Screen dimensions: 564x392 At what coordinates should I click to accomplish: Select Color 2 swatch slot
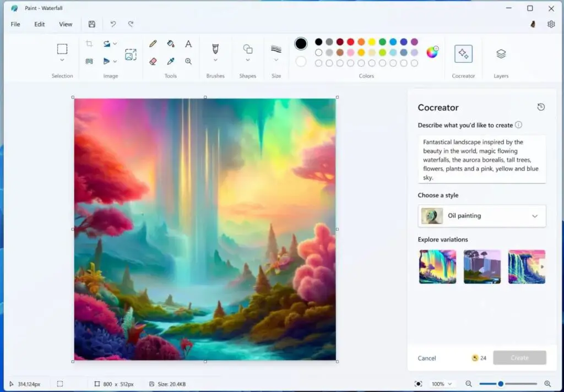(301, 62)
